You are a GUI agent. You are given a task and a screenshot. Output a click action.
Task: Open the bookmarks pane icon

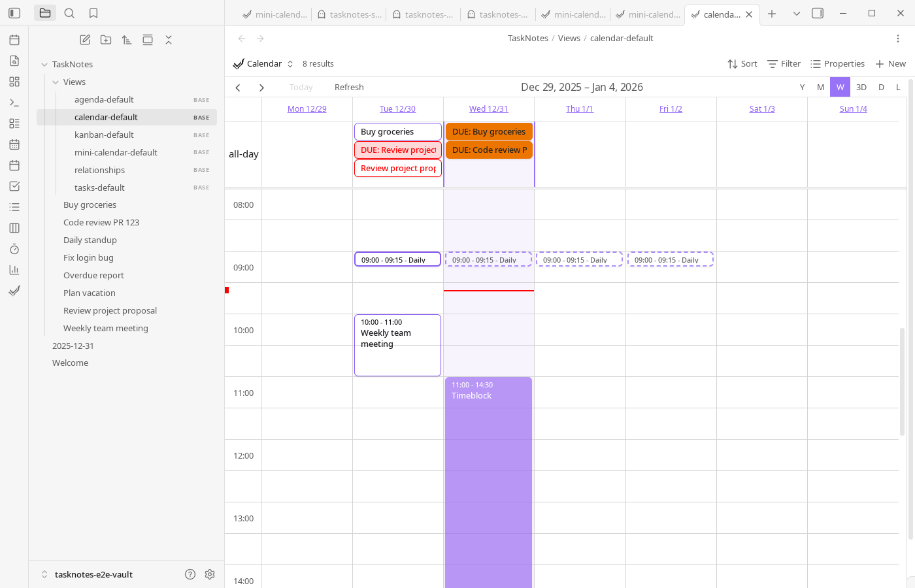pyautogui.click(x=93, y=13)
